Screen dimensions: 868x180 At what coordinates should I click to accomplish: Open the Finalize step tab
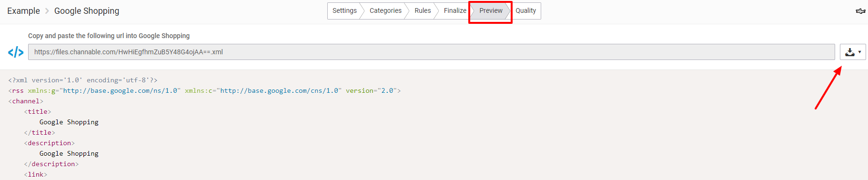coord(454,11)
